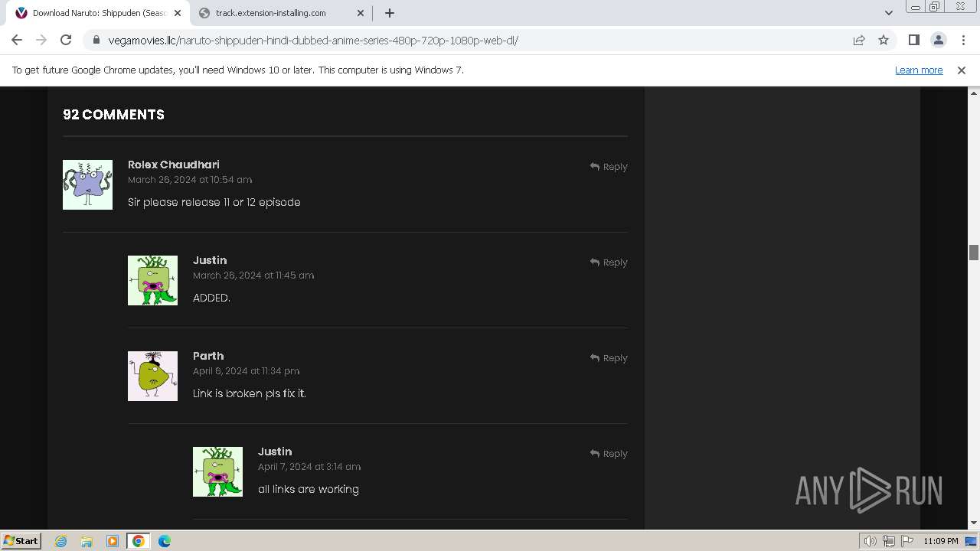Launch Internet Explorer from taskbar
Screen dimensions: 980x551
[60, 541]
